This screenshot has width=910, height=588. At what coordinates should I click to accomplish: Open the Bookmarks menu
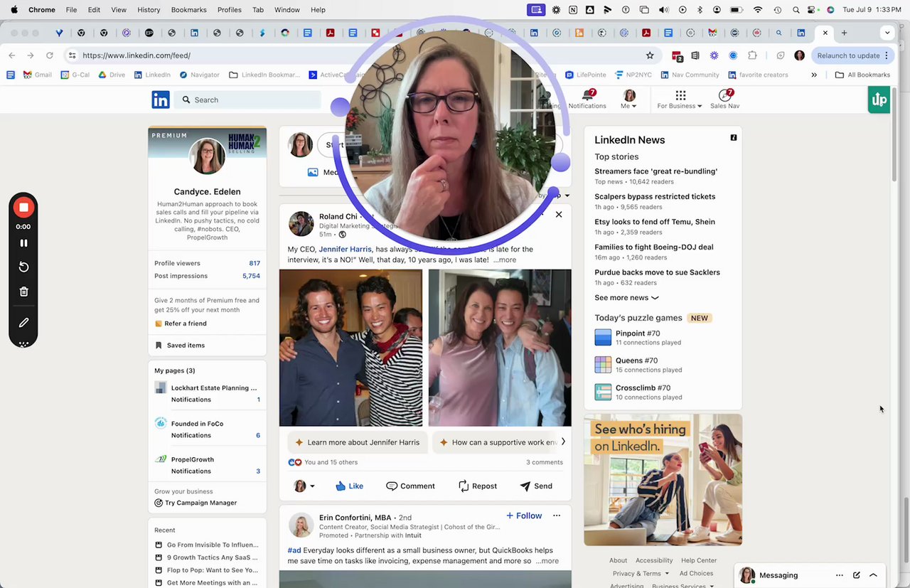[188, 10]
